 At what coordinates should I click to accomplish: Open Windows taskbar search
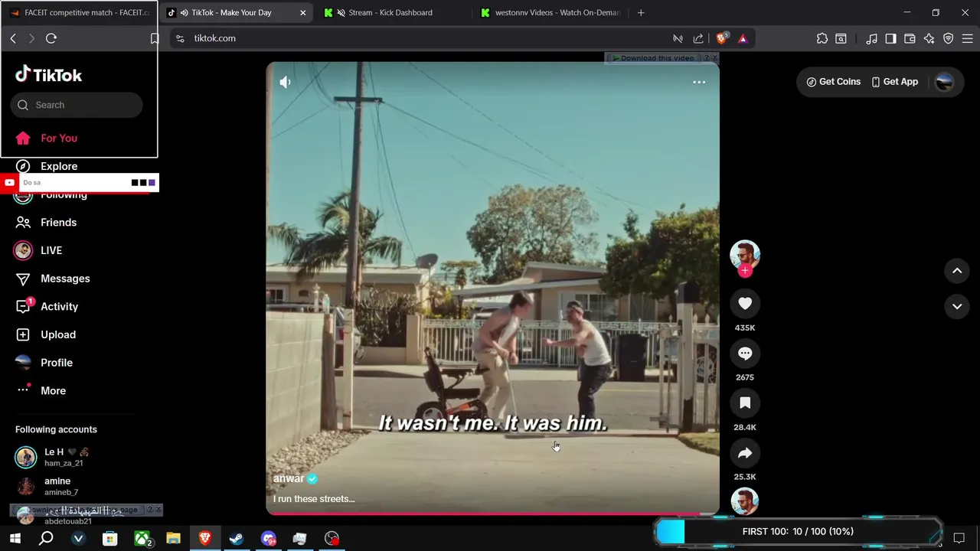46,539
